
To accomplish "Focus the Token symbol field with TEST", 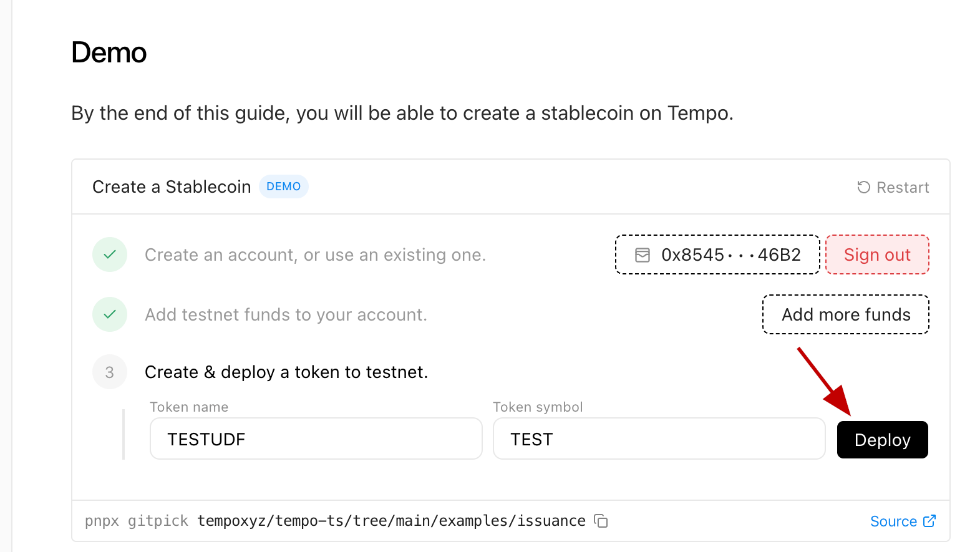I will [x=659, y=439].
